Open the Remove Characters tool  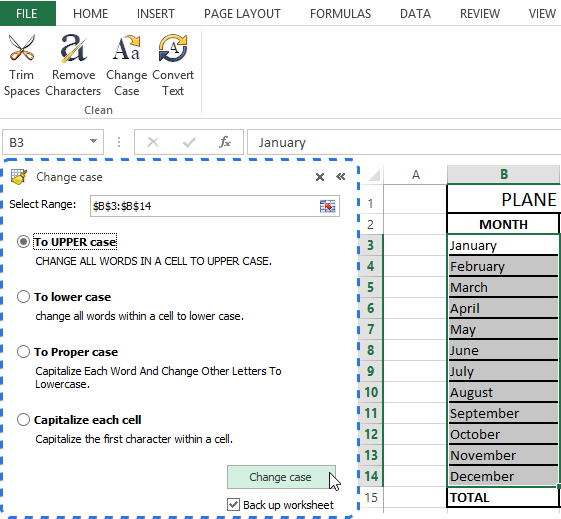73,65
